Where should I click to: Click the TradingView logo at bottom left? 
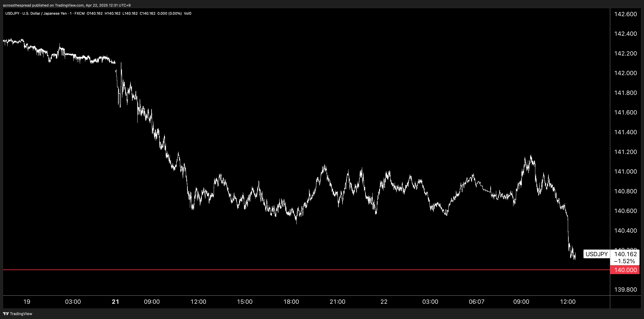[17, 313]
